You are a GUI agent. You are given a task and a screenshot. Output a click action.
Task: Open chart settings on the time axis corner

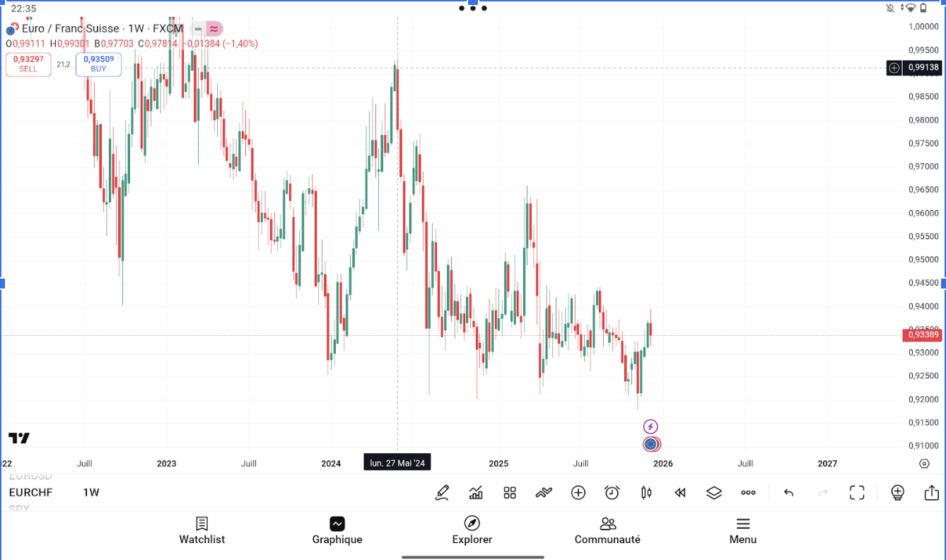click(x=924, y=464)
